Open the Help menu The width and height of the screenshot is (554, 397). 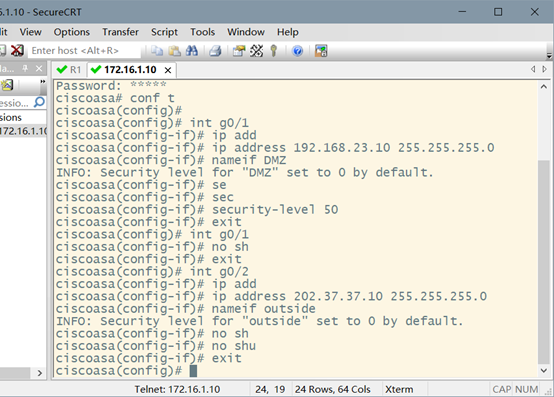click(x=288, y=32)
